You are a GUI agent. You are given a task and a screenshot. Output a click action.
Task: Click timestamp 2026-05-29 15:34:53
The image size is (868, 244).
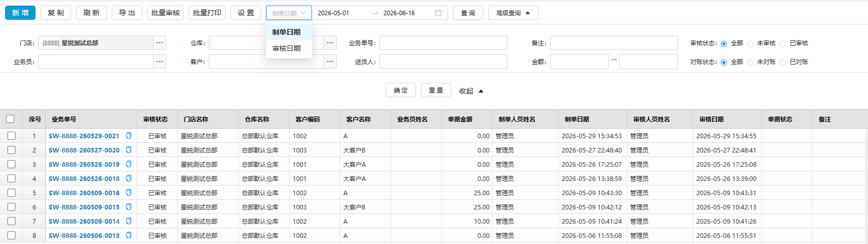tap(592, 136)
